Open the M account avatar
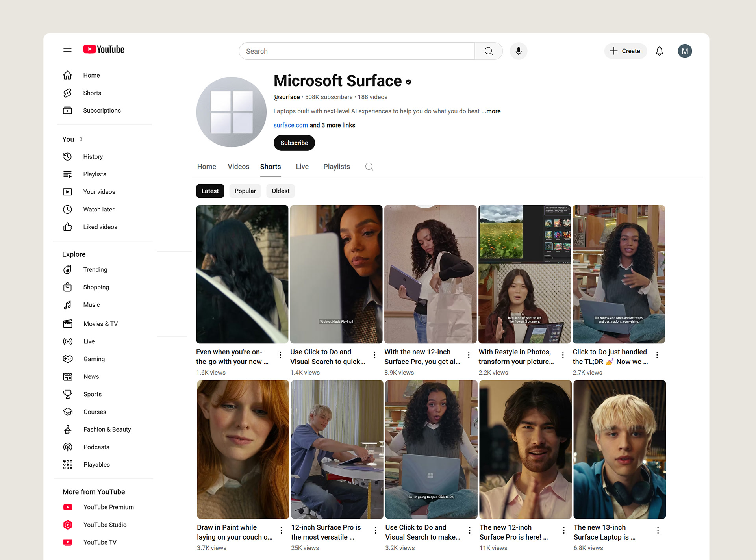The width and height of the screenshot is (756, 560). coord(685,51)
